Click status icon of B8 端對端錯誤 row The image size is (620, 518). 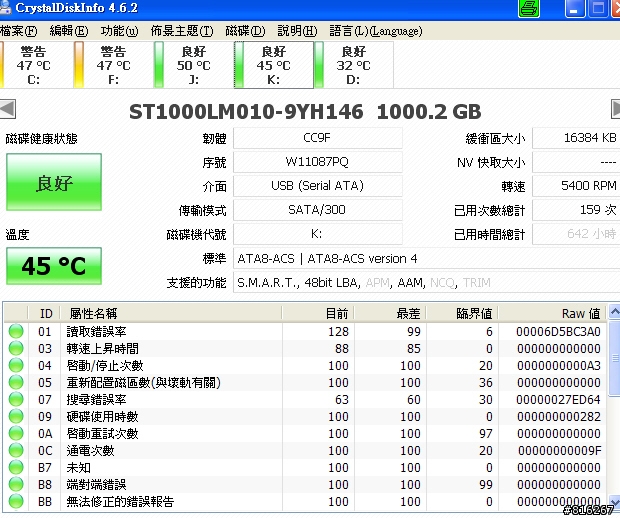click(x=16, y=484)
